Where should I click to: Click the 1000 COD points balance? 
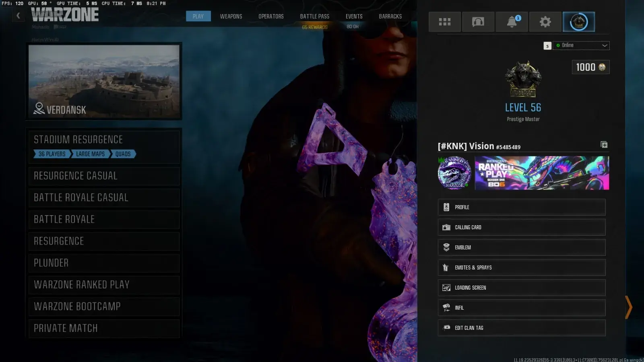[590, 67]
